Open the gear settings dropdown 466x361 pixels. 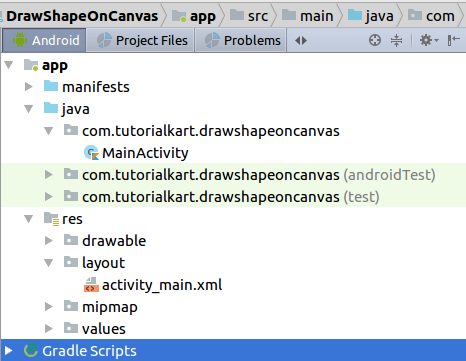pos(429,40)
